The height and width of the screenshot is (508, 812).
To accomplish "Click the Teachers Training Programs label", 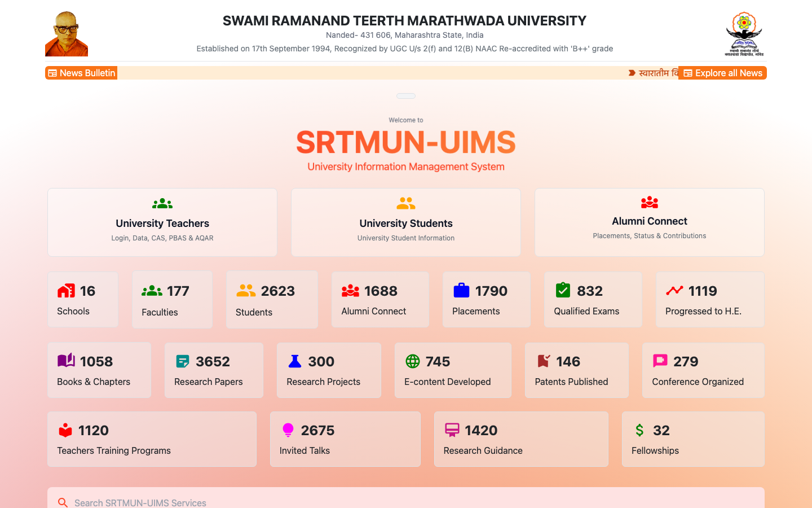I will [114, 450].
